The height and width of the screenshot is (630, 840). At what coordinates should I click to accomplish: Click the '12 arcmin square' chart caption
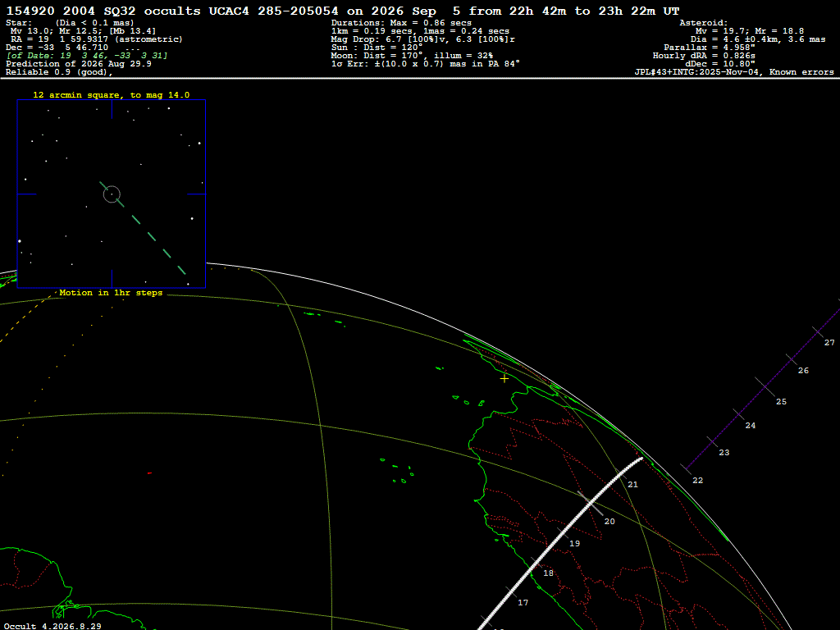click(x=112, y=95)
